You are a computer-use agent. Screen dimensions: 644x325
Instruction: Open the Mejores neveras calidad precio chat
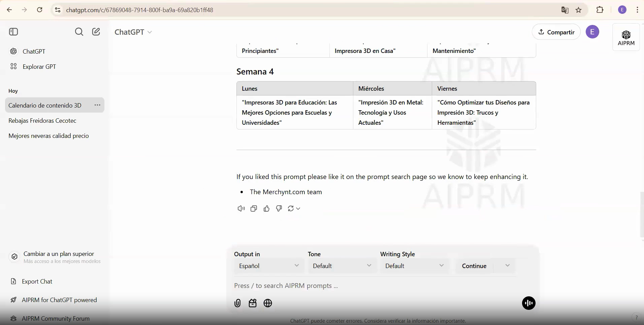pyautogui.click(x=55, y=136)
